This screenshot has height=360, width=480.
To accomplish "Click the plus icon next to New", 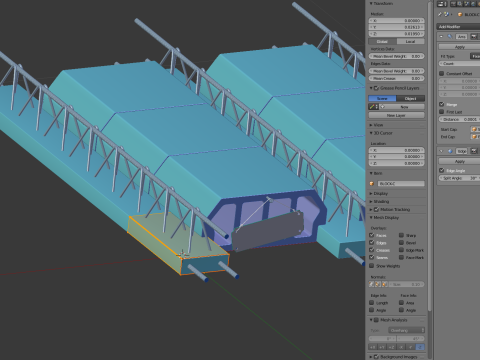I will click(383, 107).
